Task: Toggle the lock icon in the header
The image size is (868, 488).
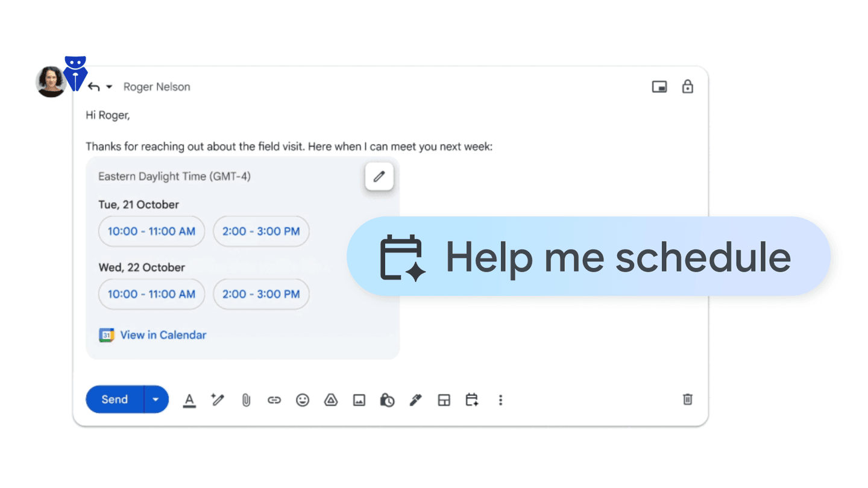Action: [x=688, y=87]
